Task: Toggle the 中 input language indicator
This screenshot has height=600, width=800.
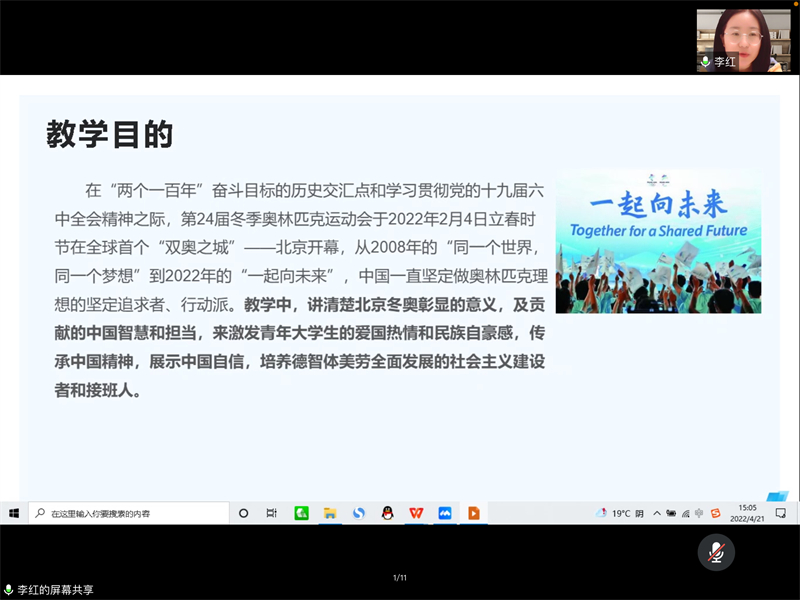Action: pos(700,513)
